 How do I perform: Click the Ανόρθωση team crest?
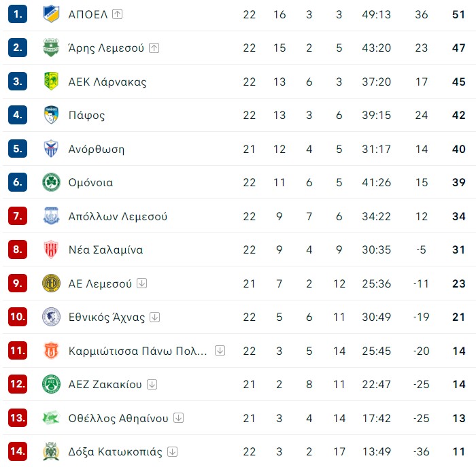point(51,148)
